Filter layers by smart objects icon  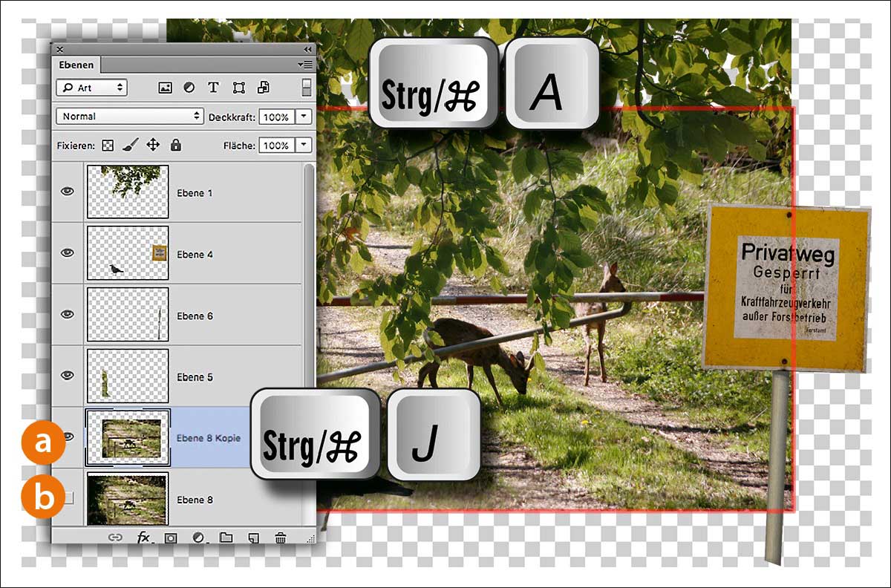point(263,88)
